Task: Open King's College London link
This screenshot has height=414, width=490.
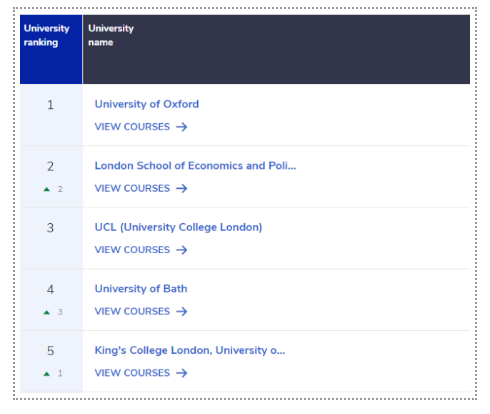Action: coord(190,350)
